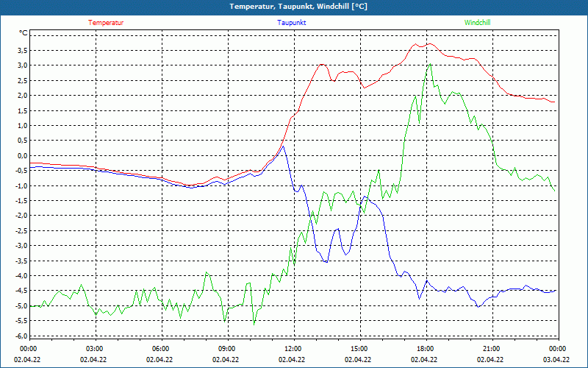Click the -1,0 y-axis value

tap(21, 185)
